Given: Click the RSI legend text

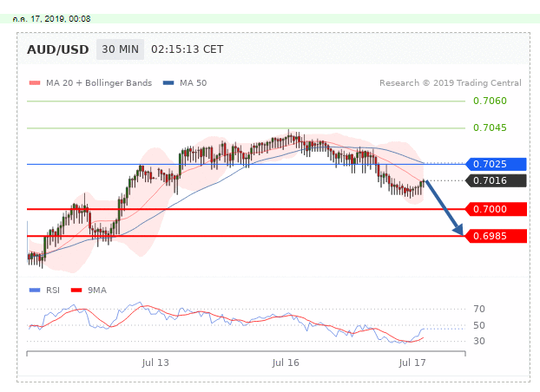Looking at the screenshot, I should (53, 291).
